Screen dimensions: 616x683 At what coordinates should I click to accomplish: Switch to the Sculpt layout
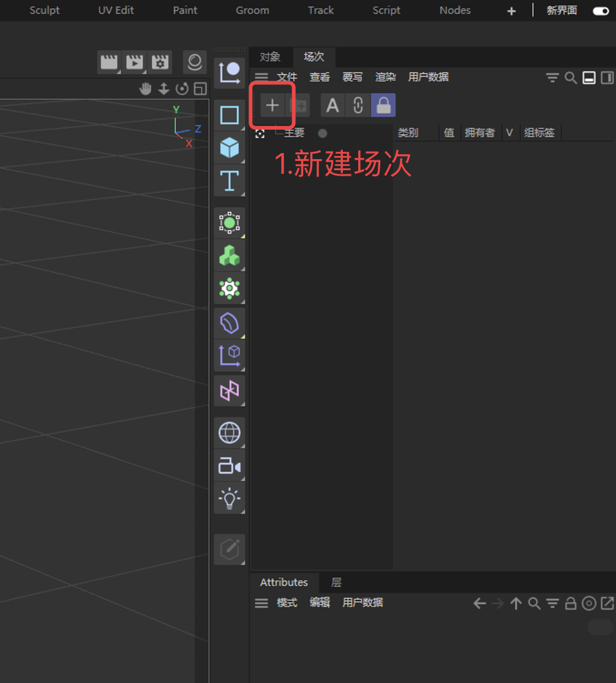pyautogui.click(x=45, y=10)
